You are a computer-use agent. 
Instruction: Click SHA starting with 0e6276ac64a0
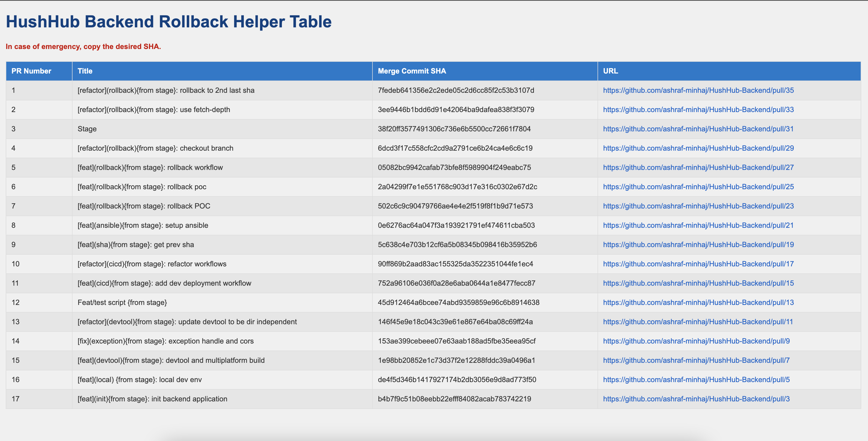coord(456,225)
